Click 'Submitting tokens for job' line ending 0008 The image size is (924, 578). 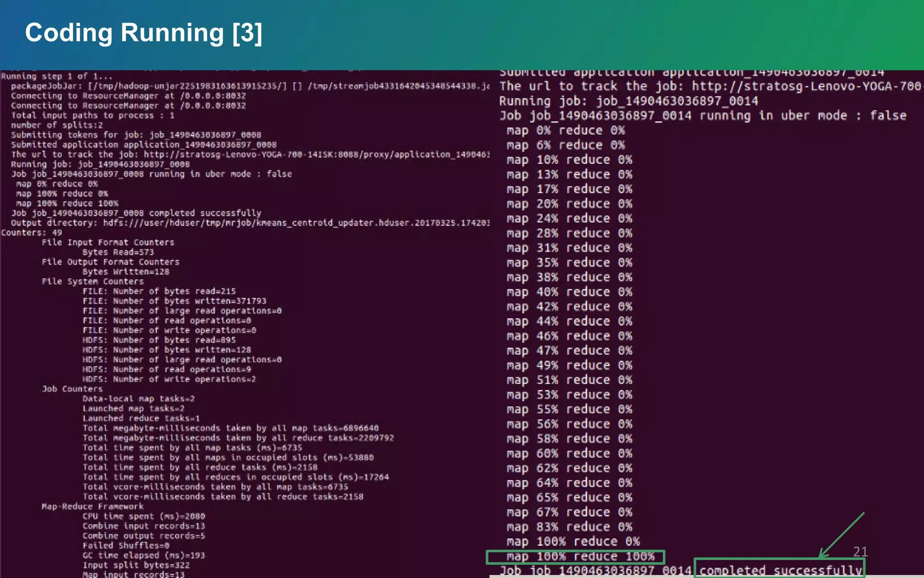click(x=136, y=135)
